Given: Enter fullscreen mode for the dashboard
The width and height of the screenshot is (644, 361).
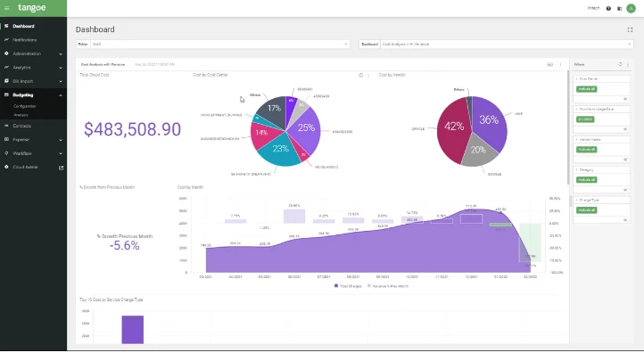Looking at the screenshot, I should 631,29.
